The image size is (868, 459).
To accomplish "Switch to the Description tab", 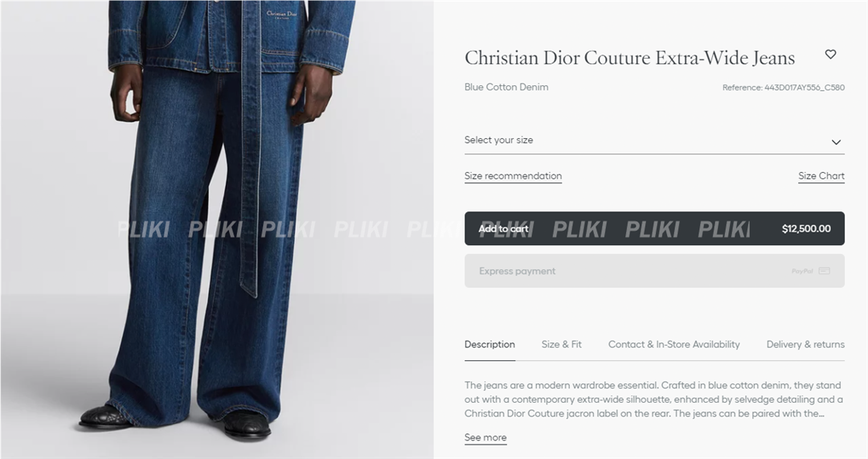I will click(x=489, y=344).
